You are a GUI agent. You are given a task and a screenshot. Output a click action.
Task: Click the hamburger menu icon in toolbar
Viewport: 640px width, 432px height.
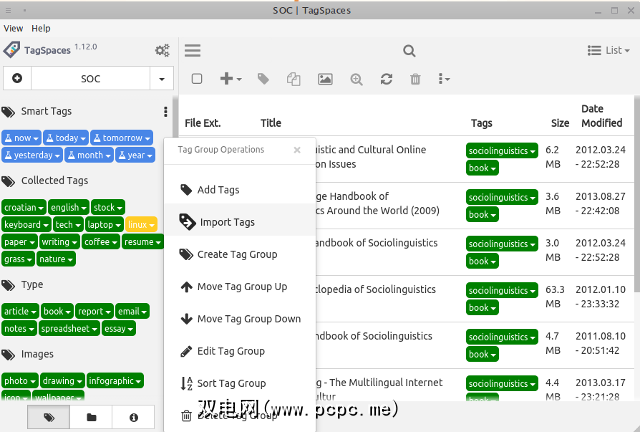point(193,51)
